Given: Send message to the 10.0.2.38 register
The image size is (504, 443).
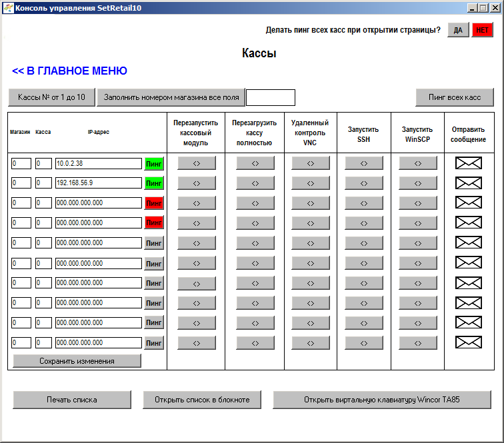Looking at the screenshot, I should click(x=468, y=163).
